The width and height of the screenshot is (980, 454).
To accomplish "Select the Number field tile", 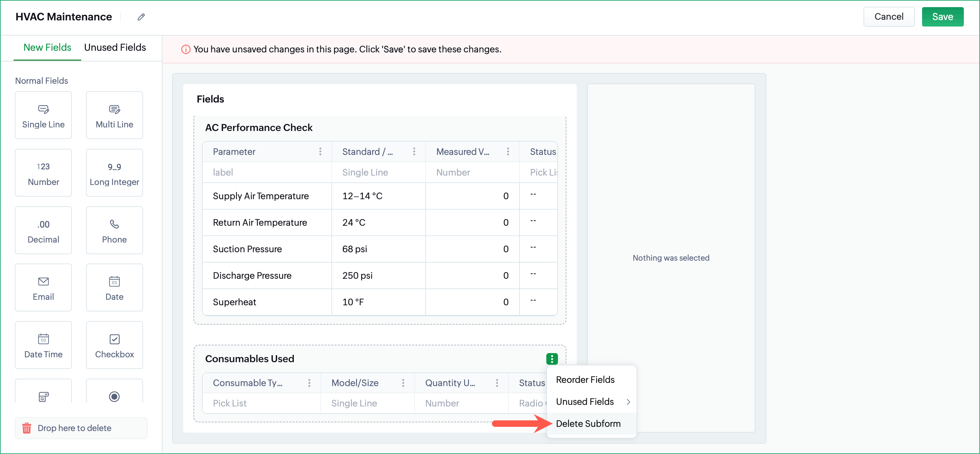I will 43,173.
